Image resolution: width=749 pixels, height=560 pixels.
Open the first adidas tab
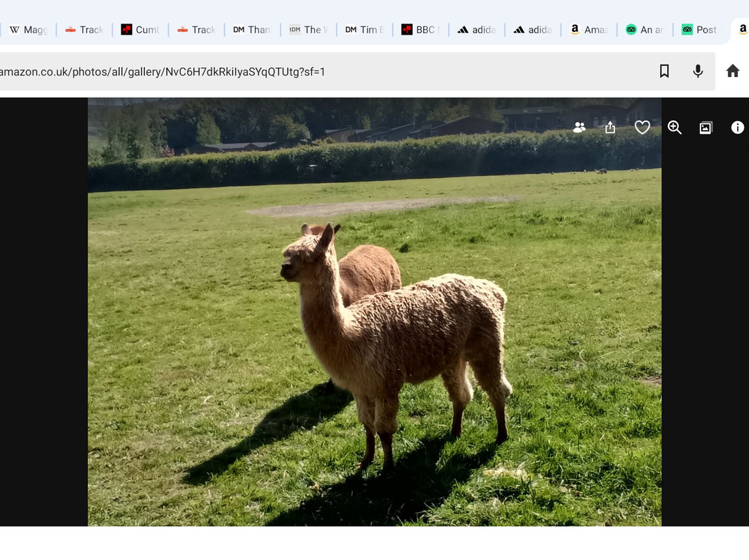click(476, 30)
